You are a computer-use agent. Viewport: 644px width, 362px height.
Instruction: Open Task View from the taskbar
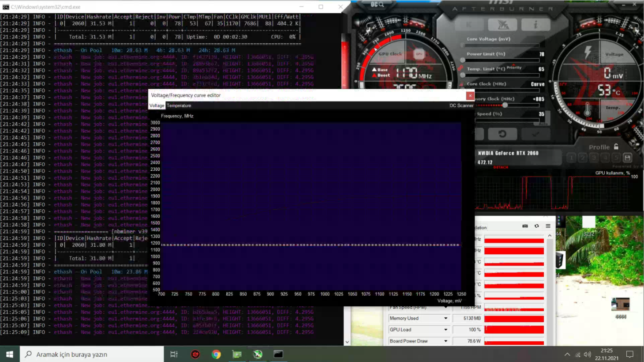coord(174,354)
